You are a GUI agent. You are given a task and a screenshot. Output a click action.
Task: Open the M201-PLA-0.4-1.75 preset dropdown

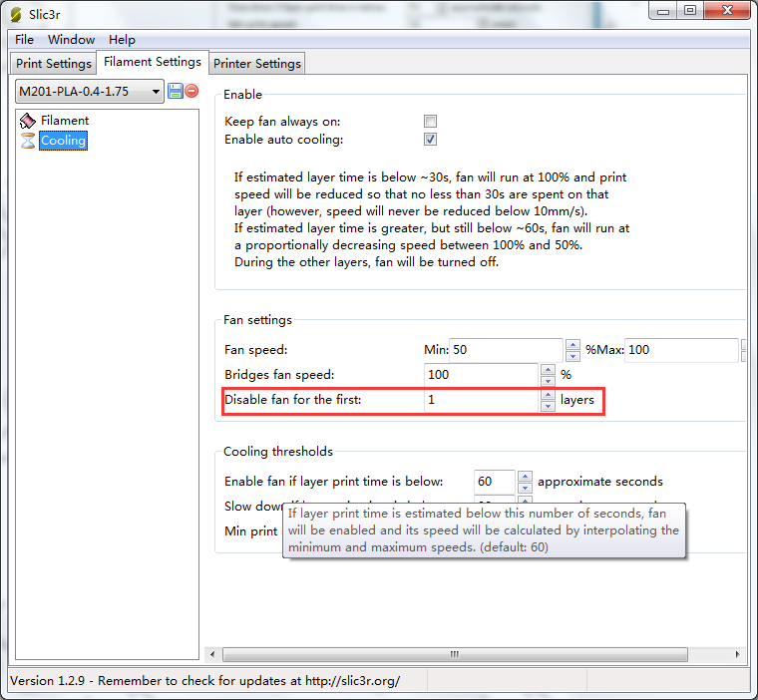(90, 92)
